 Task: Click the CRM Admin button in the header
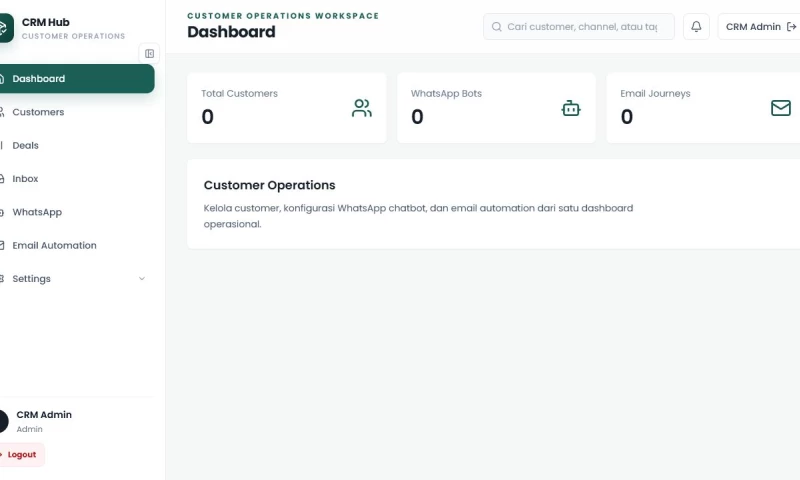tap(759, 27)
